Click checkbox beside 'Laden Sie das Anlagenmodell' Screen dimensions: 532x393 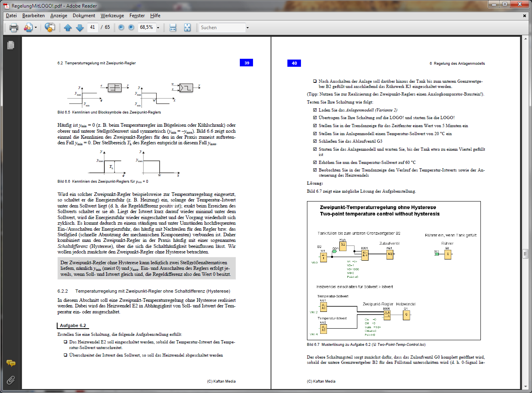[x=315, y=110]
